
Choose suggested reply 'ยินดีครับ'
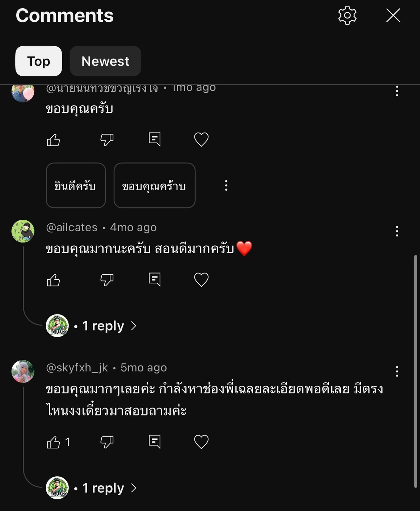[x=76, y=186]
